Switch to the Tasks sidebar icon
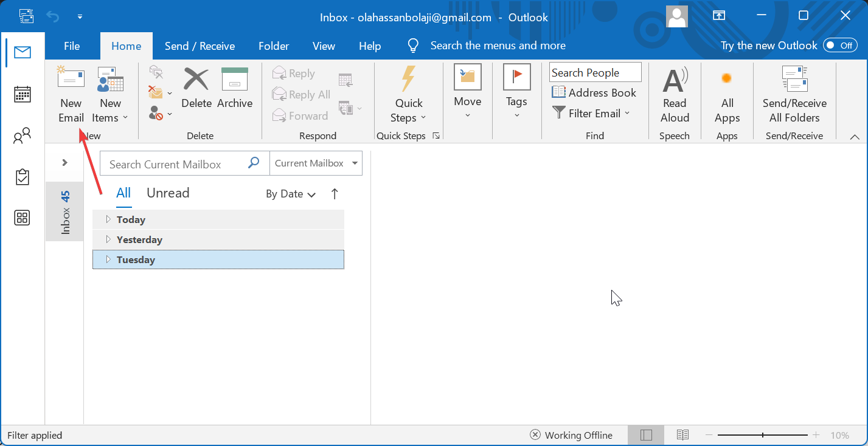Image resolution: width=868 pixels, height=446 pixels. coord(22,176)
